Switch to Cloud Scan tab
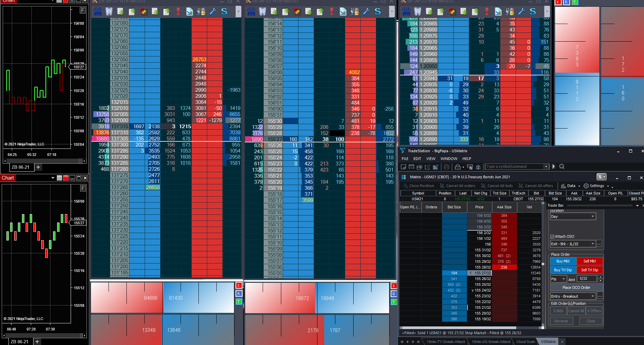Image resolution: width=644 pixels, height=345 pixels. click(x=526, y=342)
